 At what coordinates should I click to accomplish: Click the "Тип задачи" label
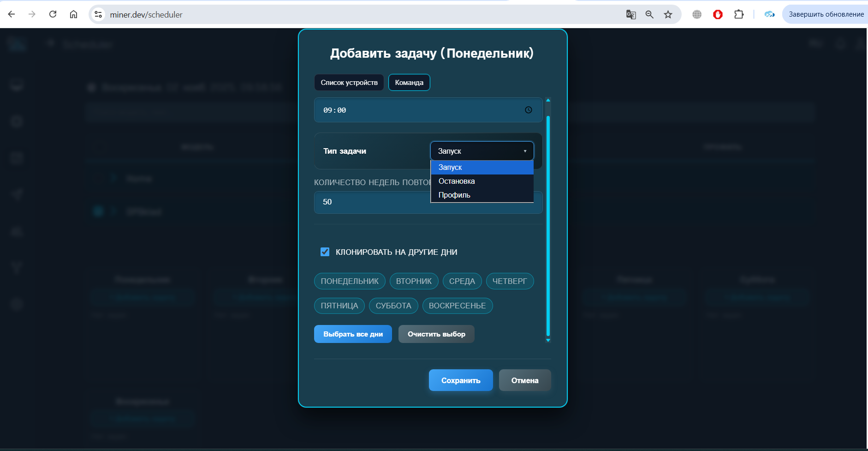(345, 151)
